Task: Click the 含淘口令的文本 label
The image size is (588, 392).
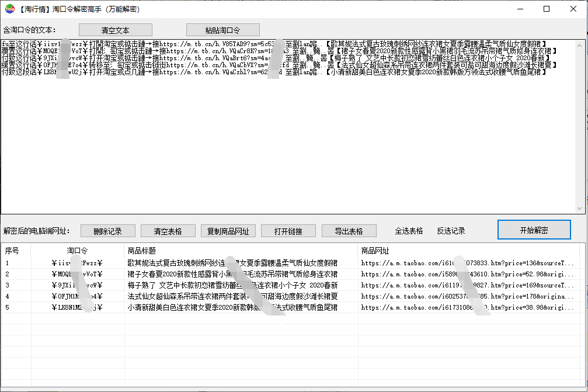Action: pyautogui.click(x=30, y=30)
